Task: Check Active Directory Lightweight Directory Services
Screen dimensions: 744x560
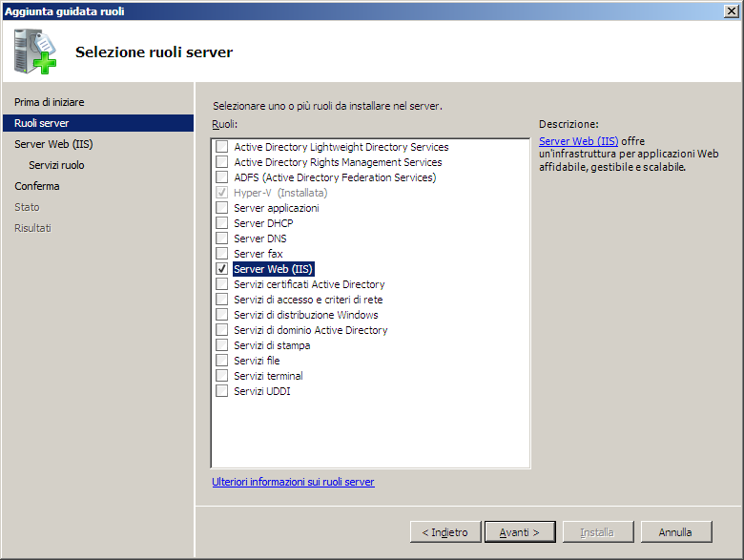Action: [x=221, y=147]
